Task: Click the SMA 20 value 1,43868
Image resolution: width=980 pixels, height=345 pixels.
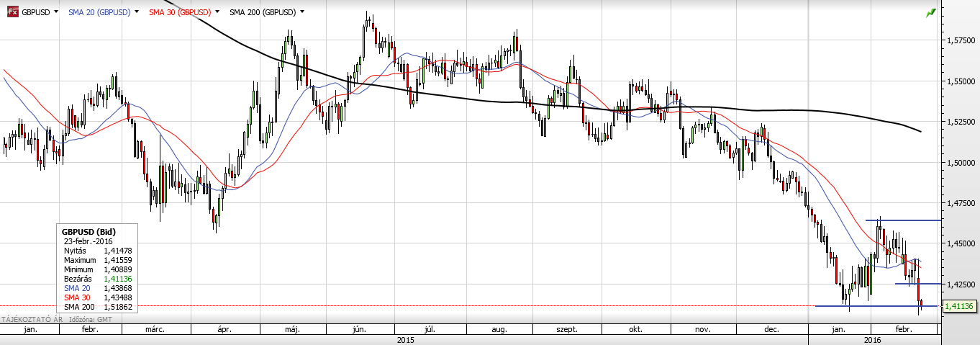Action: (119, 287)
